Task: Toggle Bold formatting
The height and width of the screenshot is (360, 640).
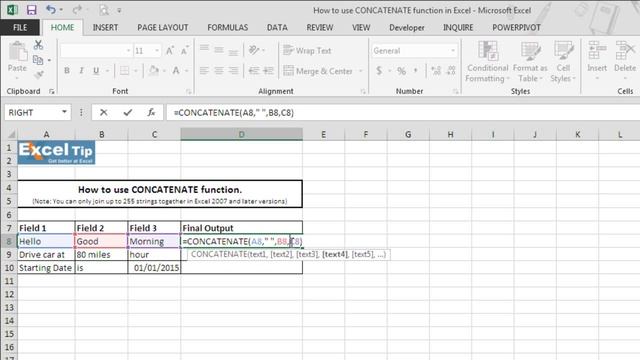Action: point(67,71)
